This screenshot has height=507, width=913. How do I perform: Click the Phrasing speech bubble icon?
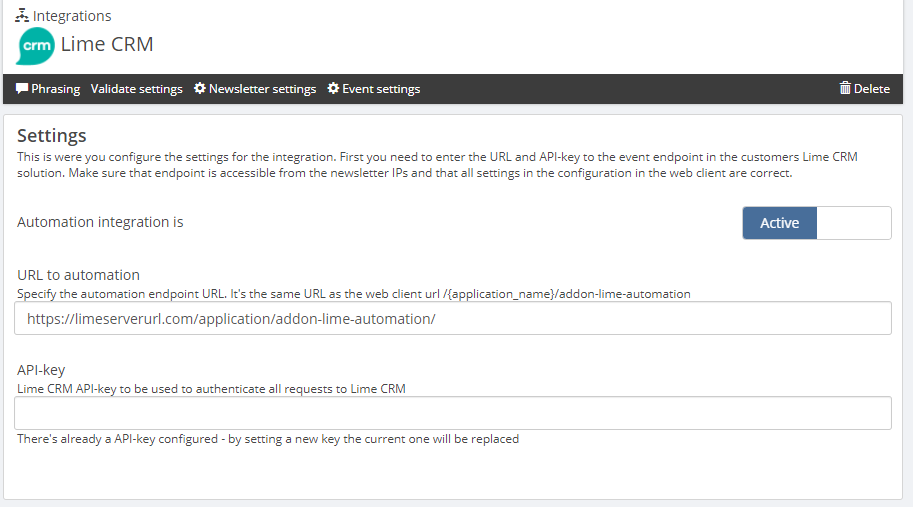22,88
